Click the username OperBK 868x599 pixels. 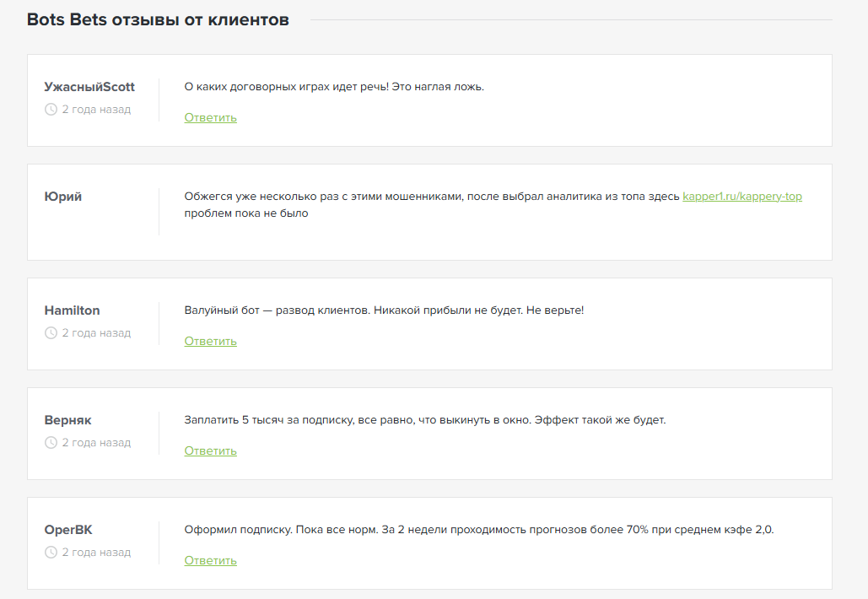click(68, 530)
